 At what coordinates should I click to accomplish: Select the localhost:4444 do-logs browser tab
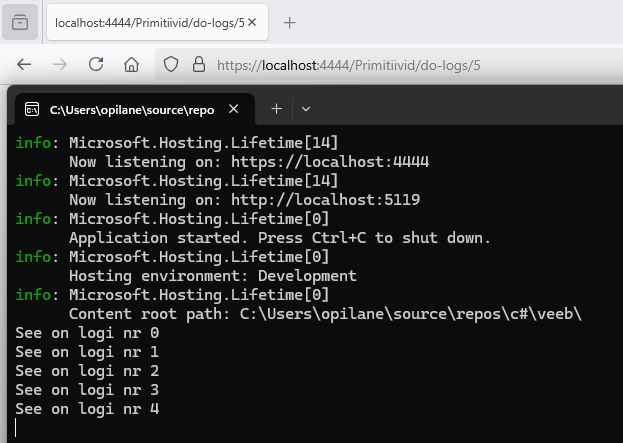tap(145, 22)
